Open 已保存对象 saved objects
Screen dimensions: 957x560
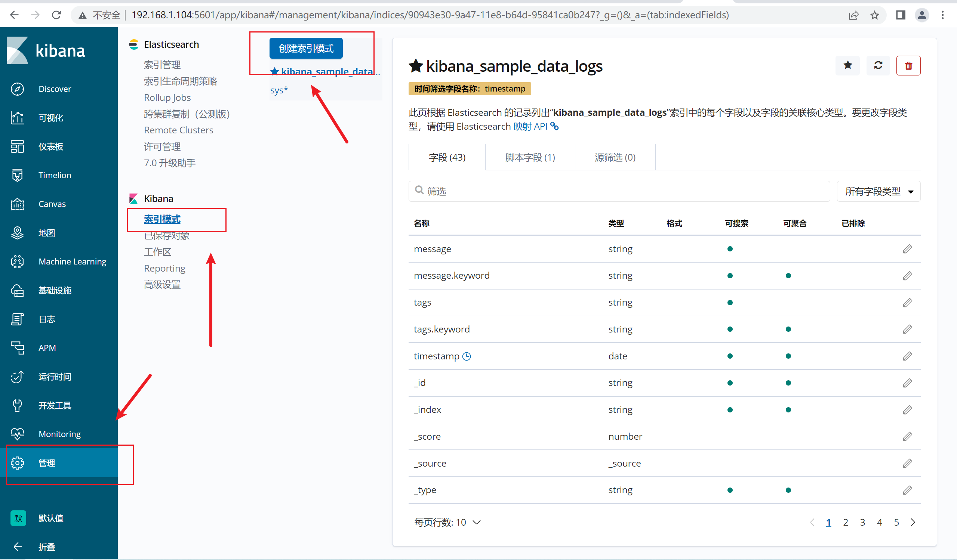(x=167, y=236)
